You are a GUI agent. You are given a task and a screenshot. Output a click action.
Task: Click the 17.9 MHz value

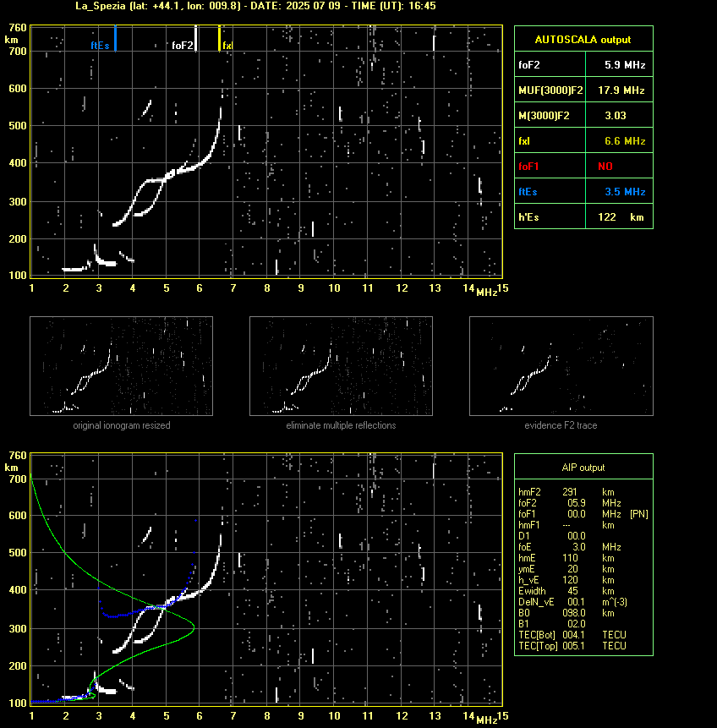[621, 90]
